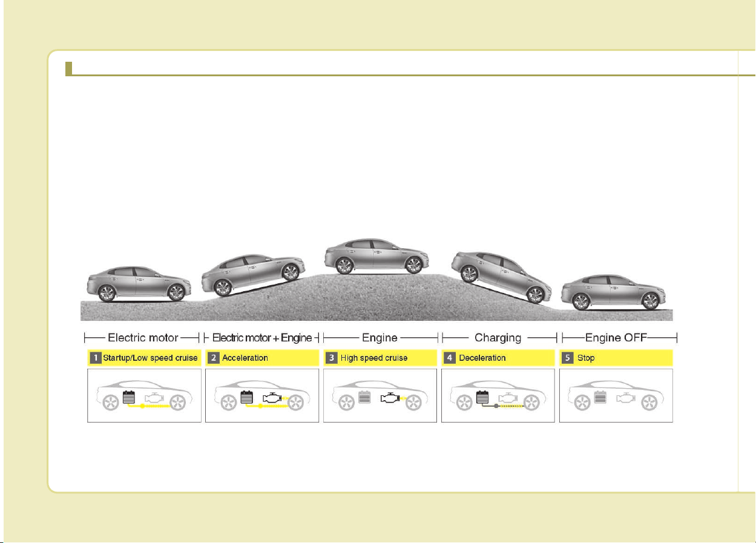The height and width of the screenshot is (543, 756).
Task: Click the battery icon in Startup/Low speed cruise diagram
Action: point(129,398)
